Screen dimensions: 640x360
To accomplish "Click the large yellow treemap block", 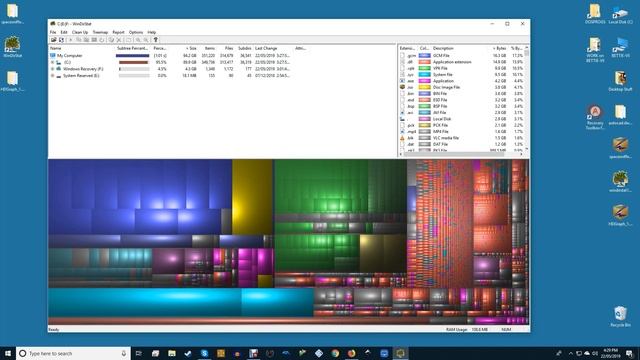I will 252,197.
